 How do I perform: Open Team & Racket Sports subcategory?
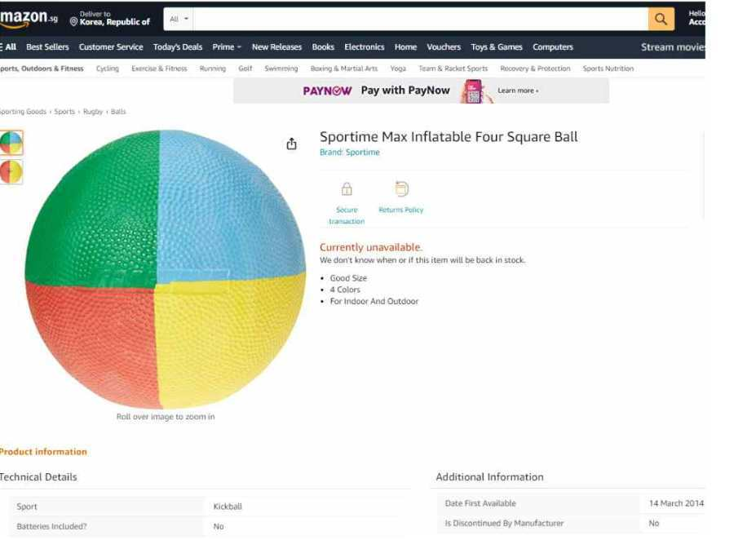(453, 69)
